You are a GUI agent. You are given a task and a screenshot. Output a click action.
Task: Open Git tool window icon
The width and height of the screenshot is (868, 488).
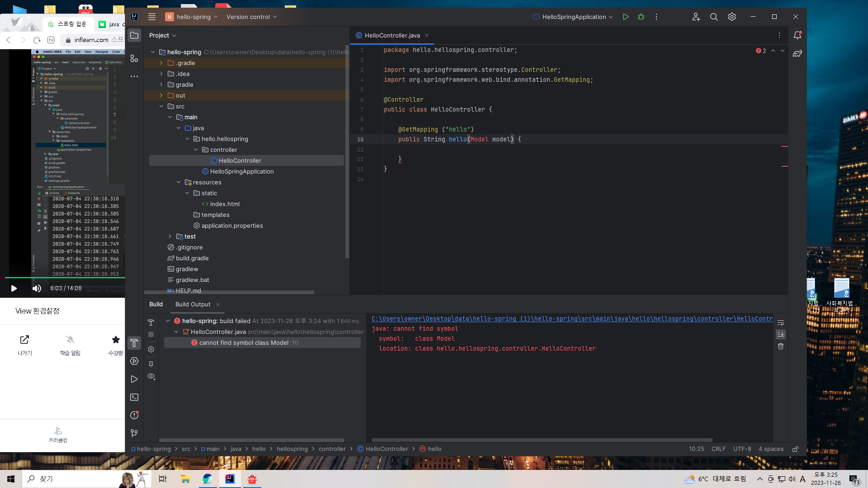(134, 433)
